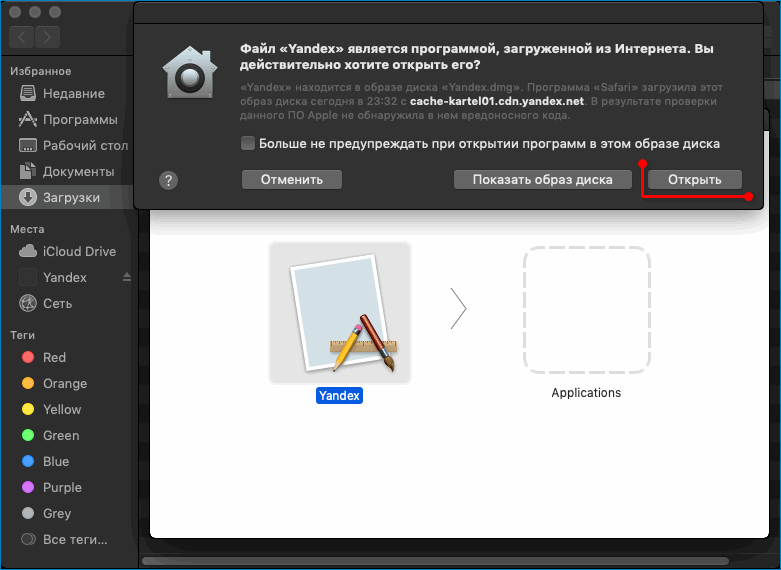Filter by the Red tag label

click(54, 357)
